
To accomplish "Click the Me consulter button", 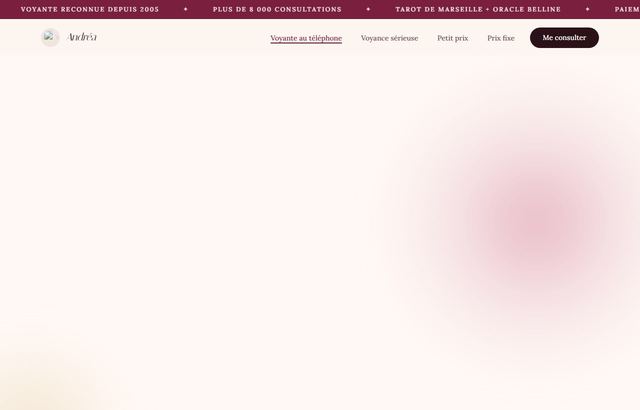I will 564,38.
